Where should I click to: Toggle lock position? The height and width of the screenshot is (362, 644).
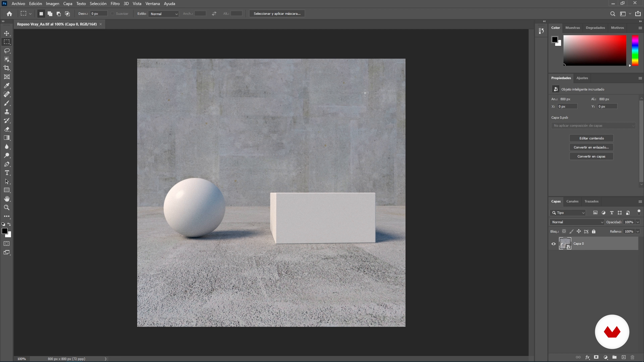tap(579, 231)
